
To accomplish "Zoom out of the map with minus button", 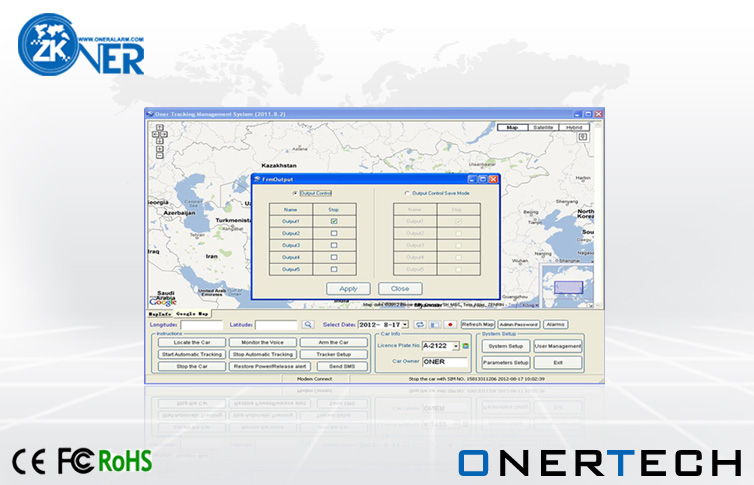I will click(160, 156).
